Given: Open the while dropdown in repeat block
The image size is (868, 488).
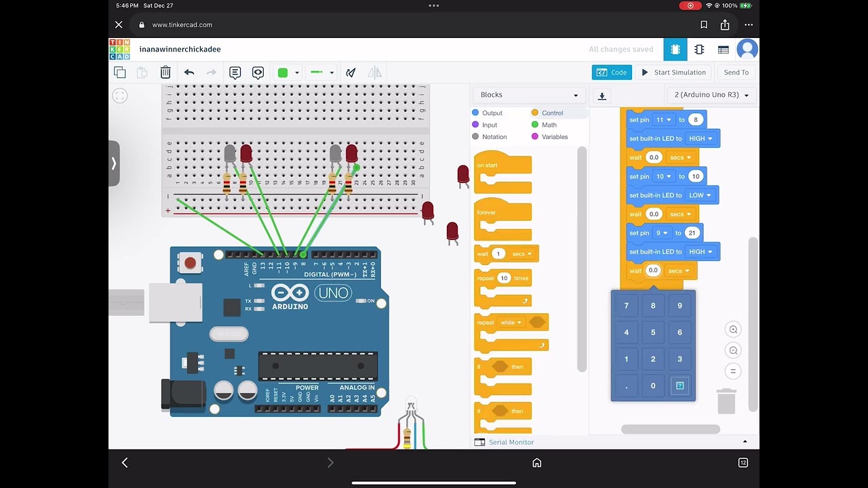Looking at the screenshot, I should (511, 323).
